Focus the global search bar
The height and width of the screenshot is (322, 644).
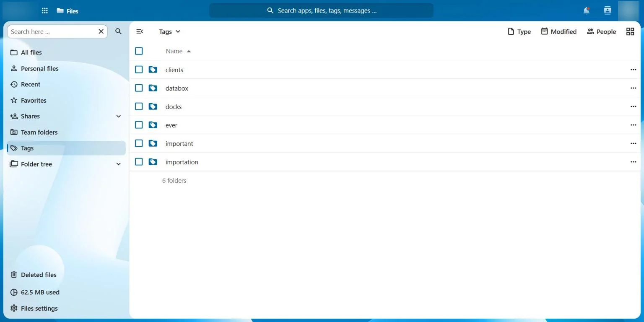(321, 10)
